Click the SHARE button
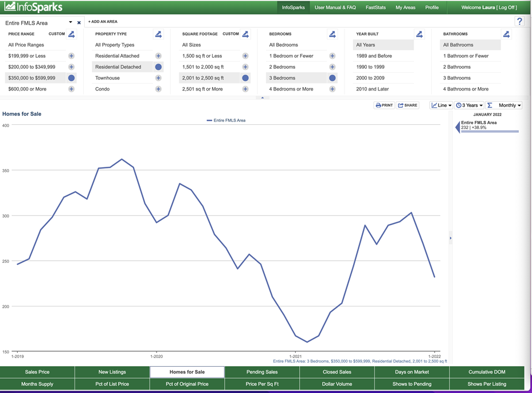The height and width of the screenshot is (393, 532). click(x=408, y=105)
